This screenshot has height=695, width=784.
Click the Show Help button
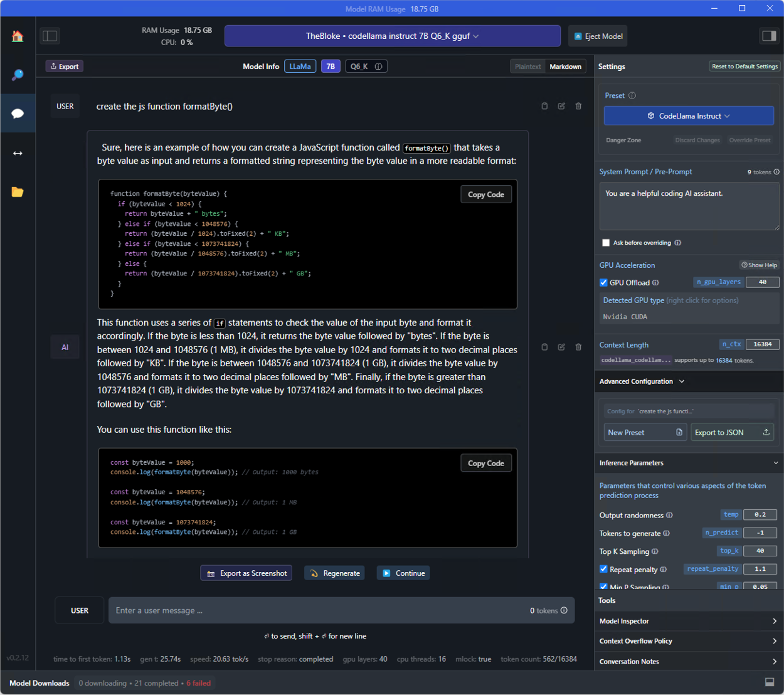759,265
